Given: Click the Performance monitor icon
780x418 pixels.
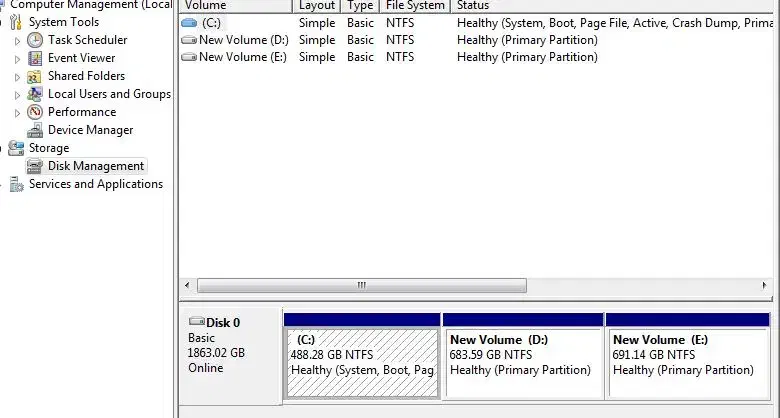Looking at the screenshot, I should click(35, 112).
